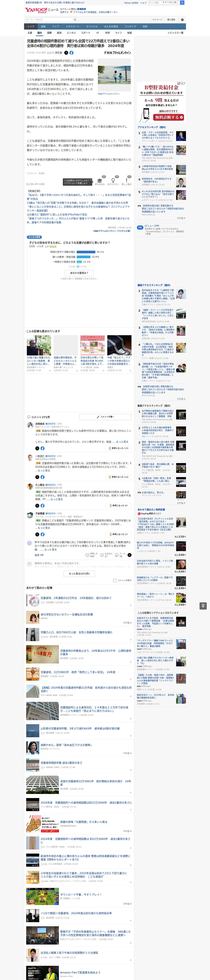Open the 'エキスパート' top menu item
Screen dimensions: 210x980
[72, 27]
